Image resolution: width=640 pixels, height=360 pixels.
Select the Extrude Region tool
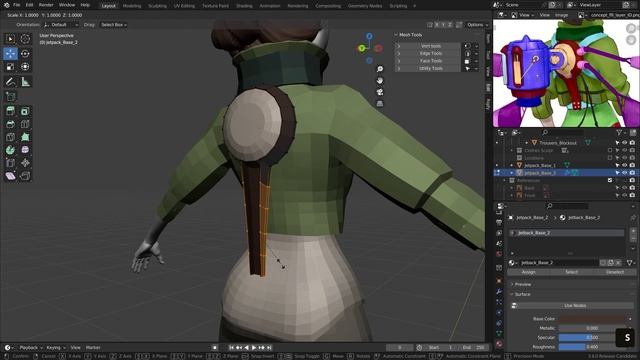pyautogui.click(x=10, y=111)
